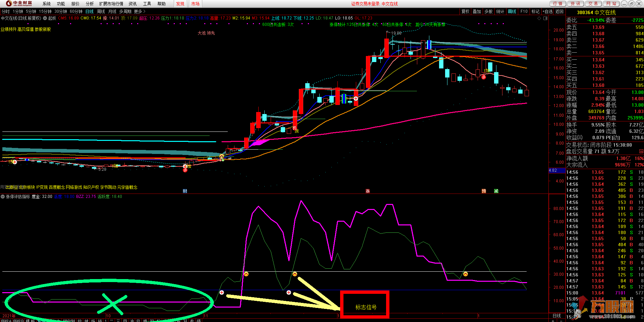Switch to 分时 period
Image resolution: width=644 pixels, height=322 pixels.
[6, 11]
